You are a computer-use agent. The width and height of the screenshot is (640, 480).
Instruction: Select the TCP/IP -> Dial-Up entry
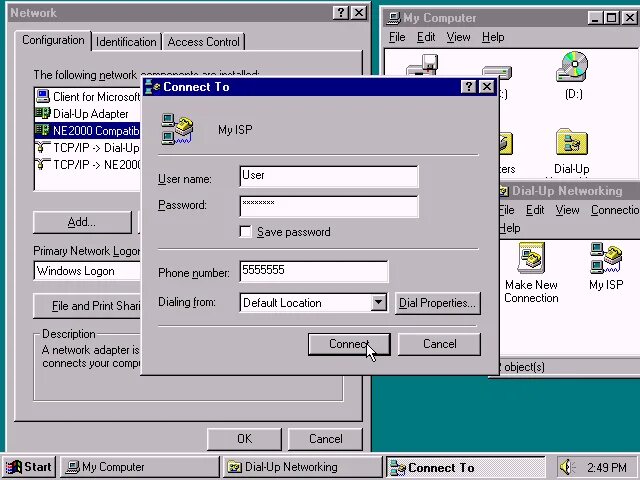coord(88,147)
